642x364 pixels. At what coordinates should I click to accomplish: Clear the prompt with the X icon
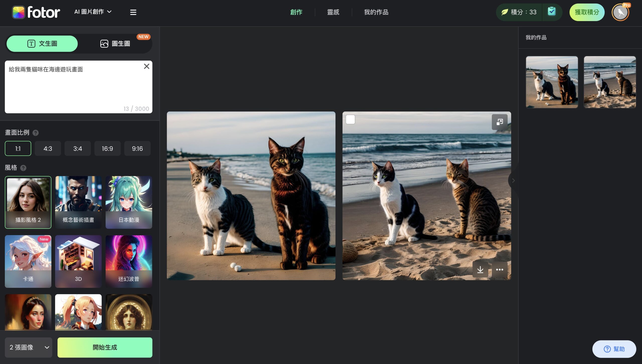point(147,66)
